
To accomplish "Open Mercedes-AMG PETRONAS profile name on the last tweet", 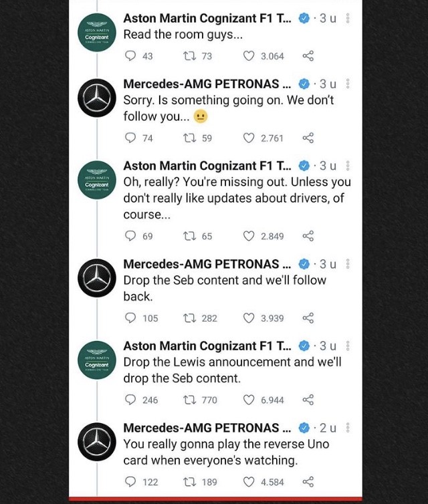I will click(x=207, y=428).
